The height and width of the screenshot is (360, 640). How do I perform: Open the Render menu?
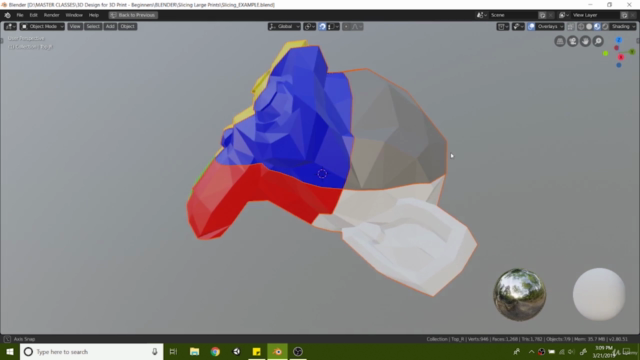(51, 15)
